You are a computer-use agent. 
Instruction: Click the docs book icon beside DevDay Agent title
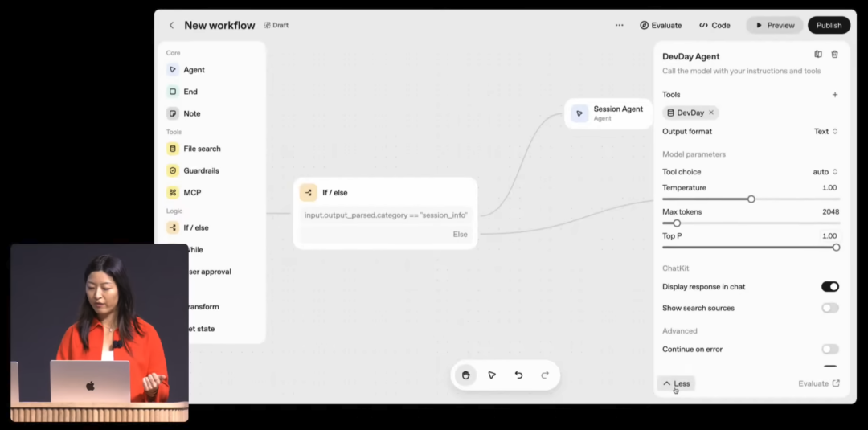(x=818, y=55)
